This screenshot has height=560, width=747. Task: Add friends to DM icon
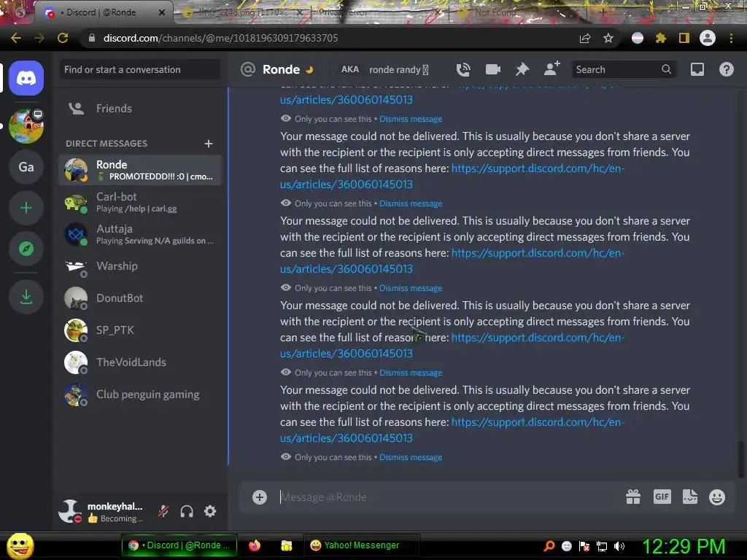[551, 69]
